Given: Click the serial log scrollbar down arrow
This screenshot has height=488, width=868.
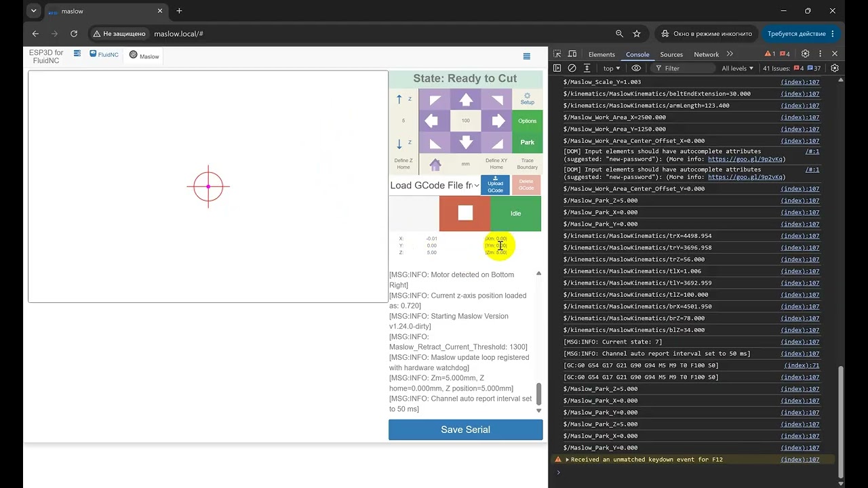Looking at the screenshot, I should 539,410.
